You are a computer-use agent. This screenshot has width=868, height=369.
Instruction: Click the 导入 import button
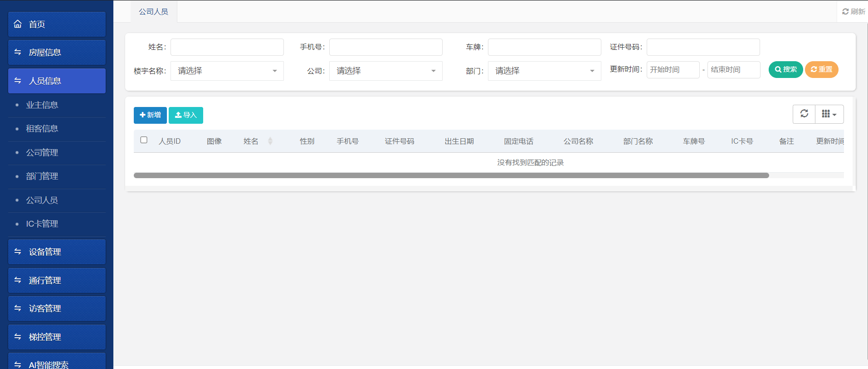186,115
